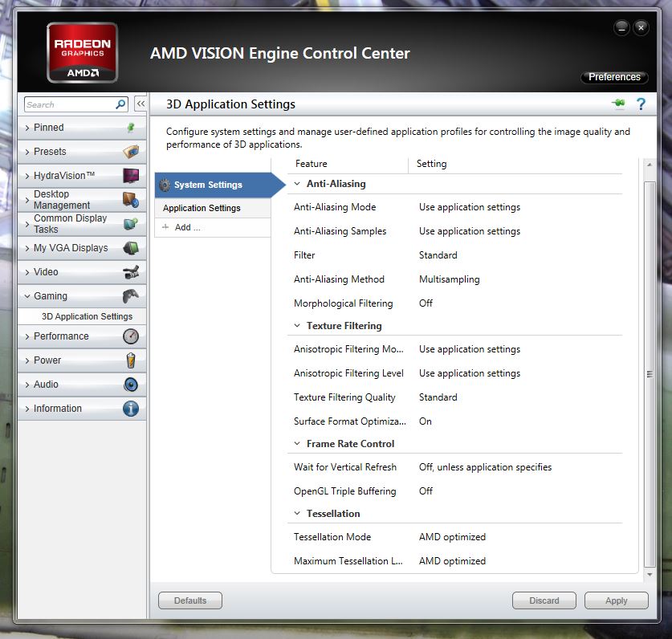The height and width of the screenshot is (639, 672).
Task: Expand the HydraVision section
Action: point(27,176)
